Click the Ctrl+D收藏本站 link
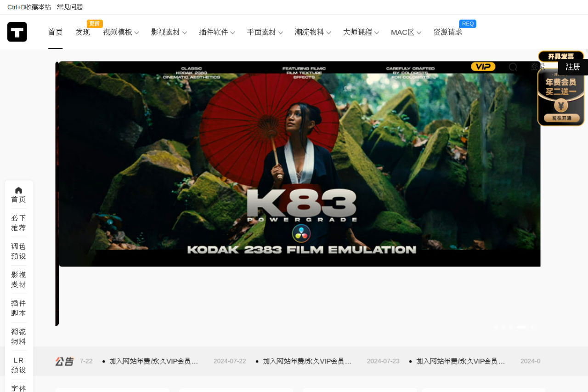 [x=29, y=7]
